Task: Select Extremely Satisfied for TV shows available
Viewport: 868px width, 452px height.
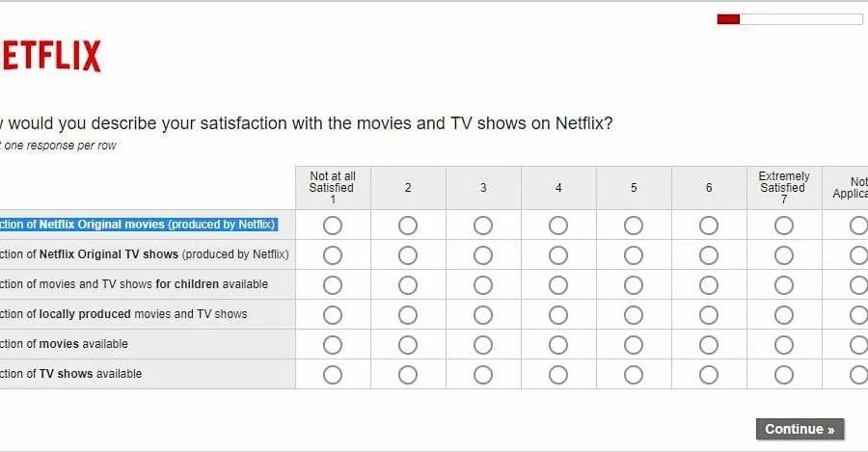Action: click(784, 375)
